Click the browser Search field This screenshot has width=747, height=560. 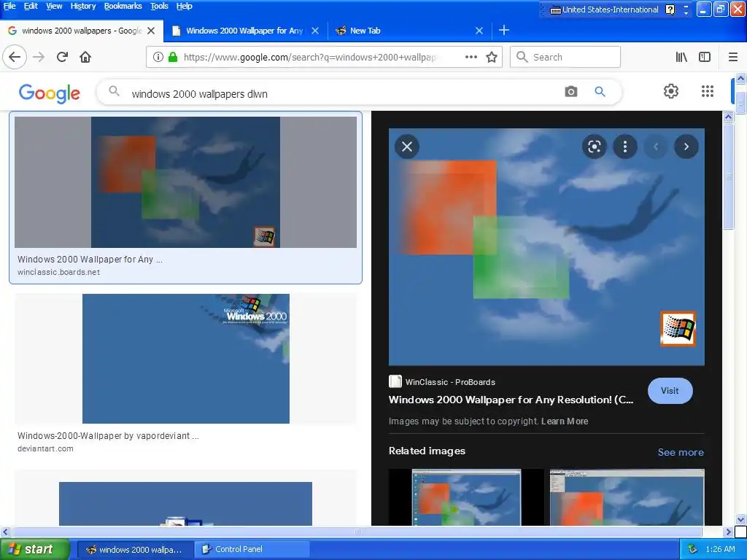(x=565, y=57)
